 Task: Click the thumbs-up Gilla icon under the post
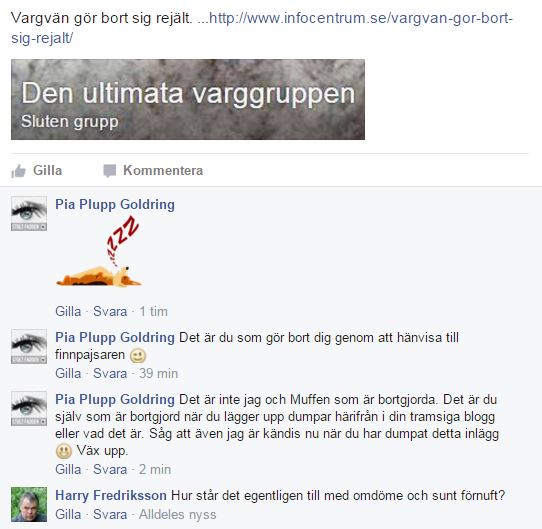coord(18,171)
